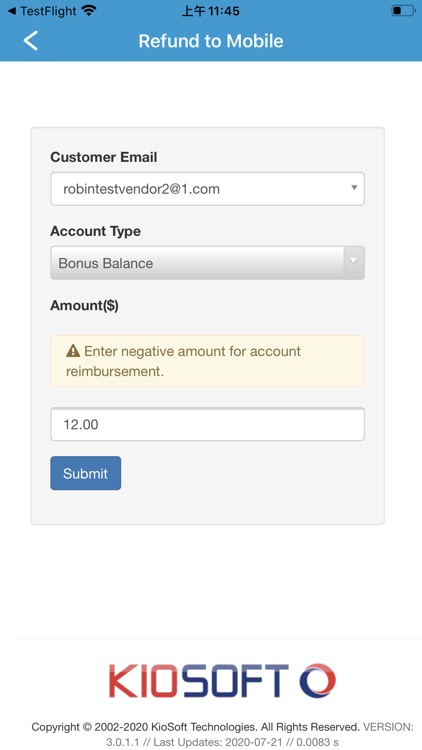Click the KIOSOFT wordmark text
Screen dimensions: 422x750
pos(199,680)
